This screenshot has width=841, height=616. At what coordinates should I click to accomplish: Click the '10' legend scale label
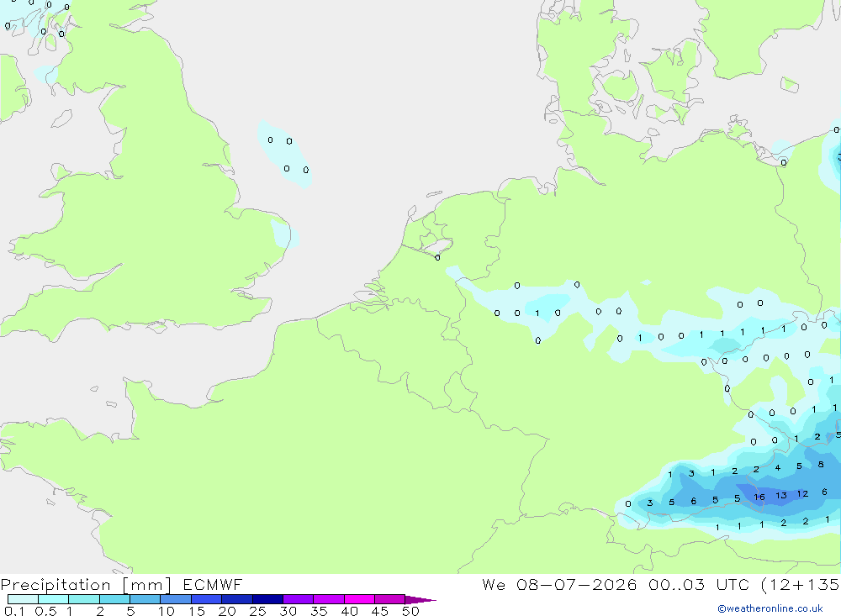[167, 611]
